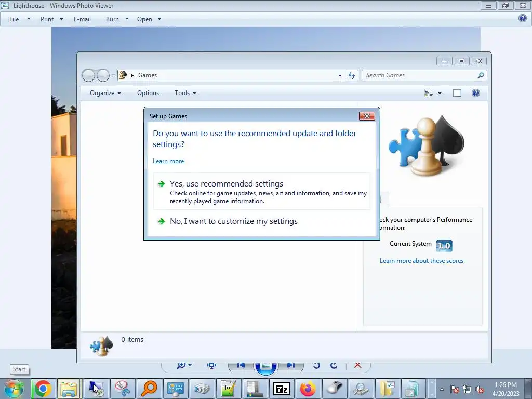Show hidden tray icons arrow
532x399 pixels.
(x=442, y=390)
